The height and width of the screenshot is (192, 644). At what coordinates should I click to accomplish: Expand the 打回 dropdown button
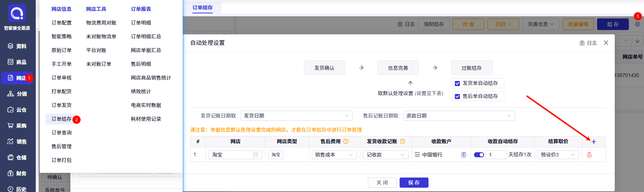(x=503, y=24)
